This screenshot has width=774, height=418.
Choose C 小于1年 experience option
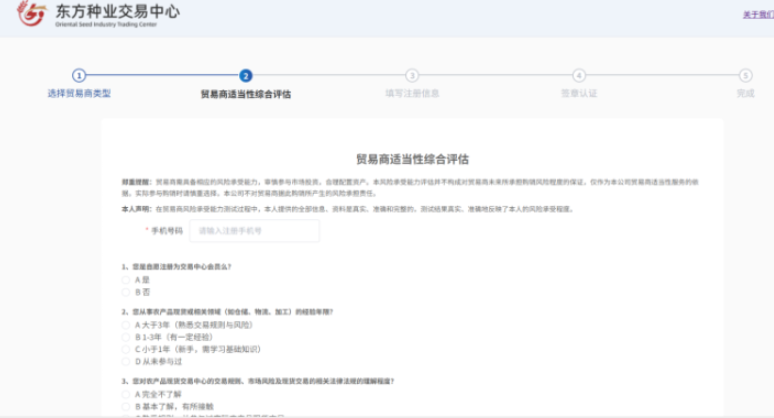click(127, 349)
